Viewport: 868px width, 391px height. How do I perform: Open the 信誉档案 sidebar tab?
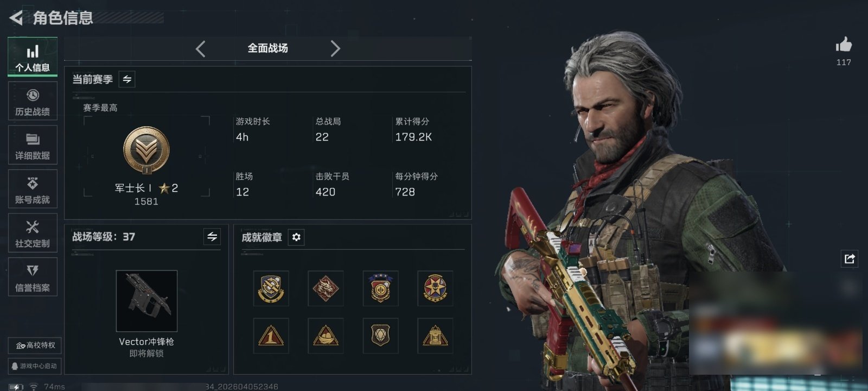coord(33,277)
